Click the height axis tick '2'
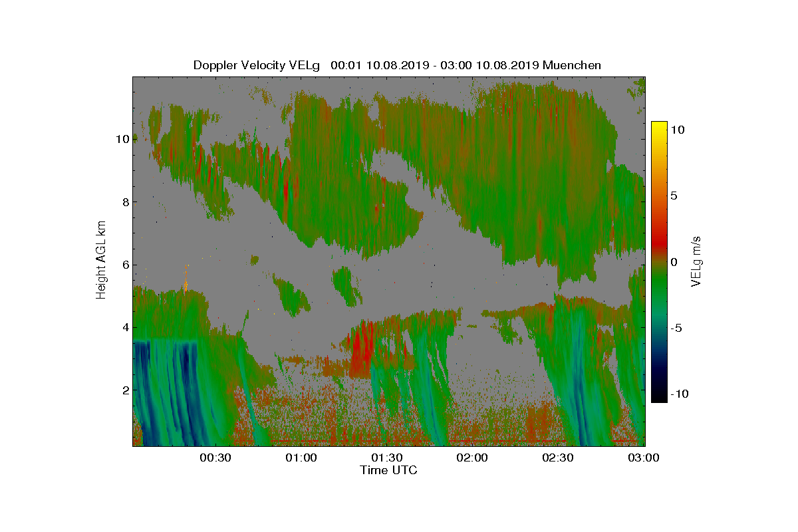 pos(124,390)
